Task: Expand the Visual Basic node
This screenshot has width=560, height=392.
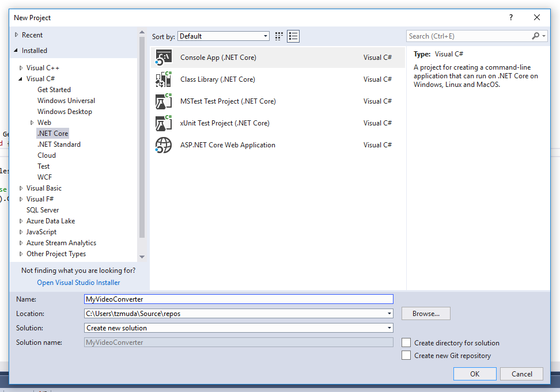Action: point(21,188)
